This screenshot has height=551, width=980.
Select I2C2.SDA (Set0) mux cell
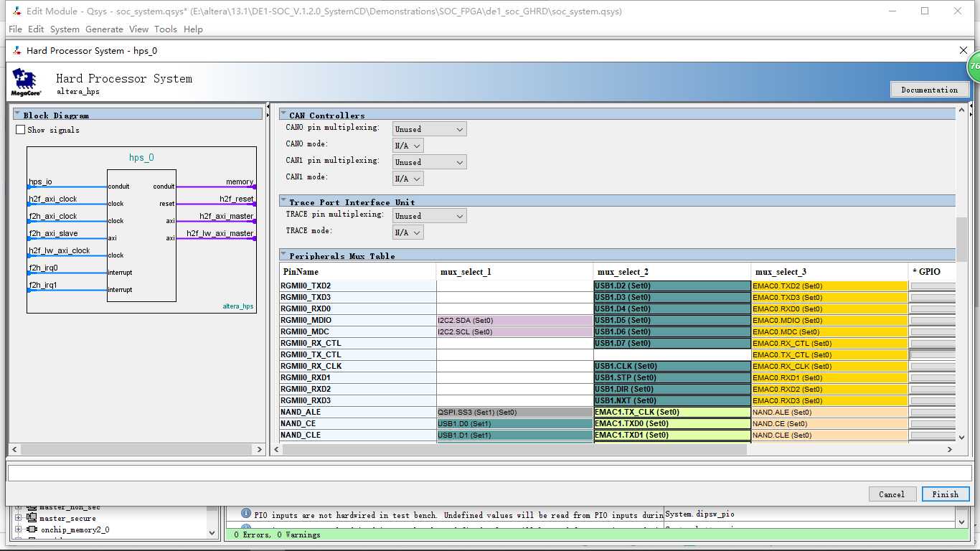point(515,320)
